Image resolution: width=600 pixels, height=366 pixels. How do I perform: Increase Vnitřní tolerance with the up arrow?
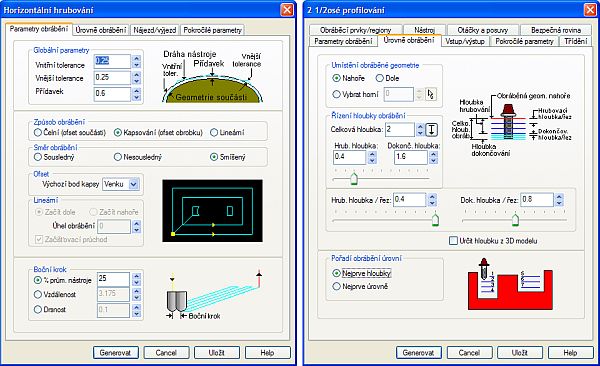[x=136, y=59]
